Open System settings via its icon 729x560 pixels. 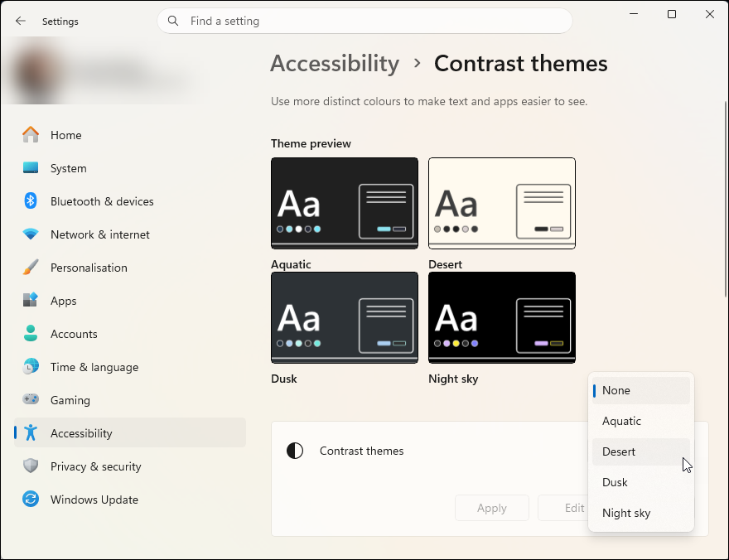[31, 168]
